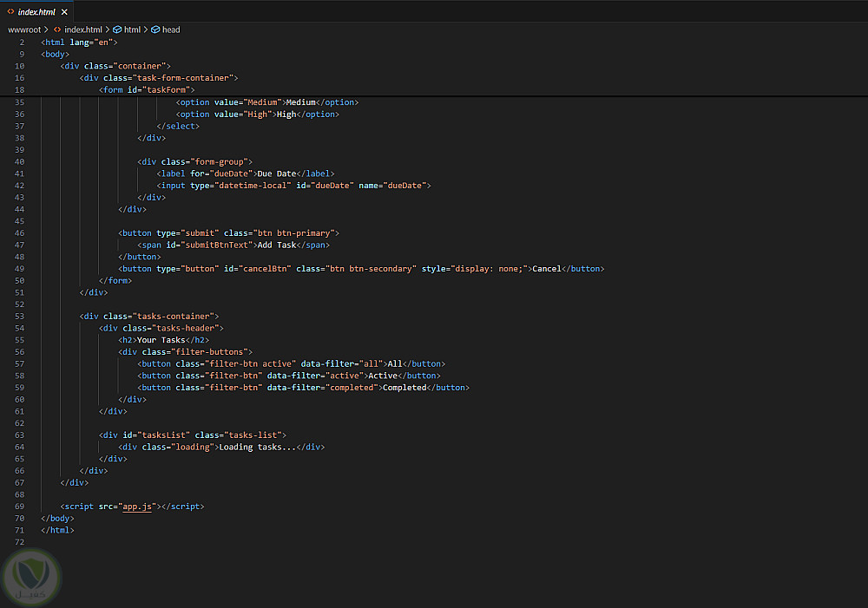
Task: Jump to sticky header line form id taskForm
Action: point(147,89)
